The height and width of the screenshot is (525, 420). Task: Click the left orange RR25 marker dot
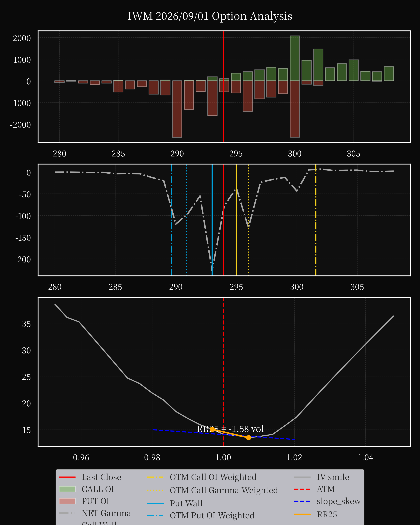[x=212, y=429]
